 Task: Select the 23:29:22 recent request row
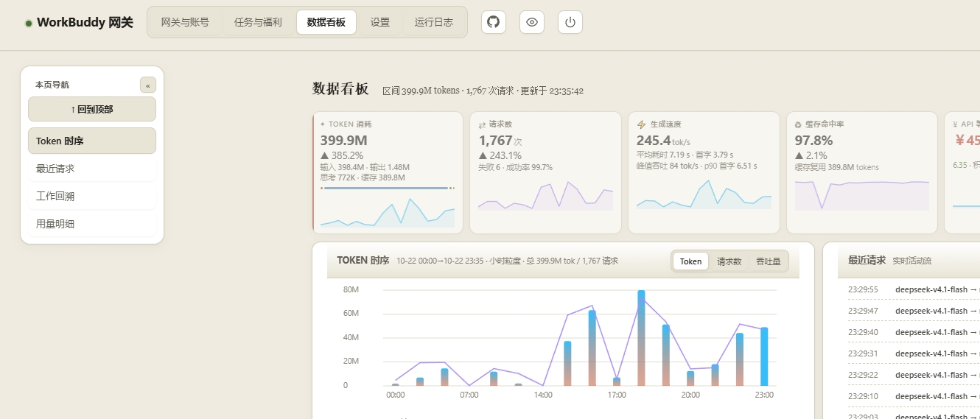914,375
